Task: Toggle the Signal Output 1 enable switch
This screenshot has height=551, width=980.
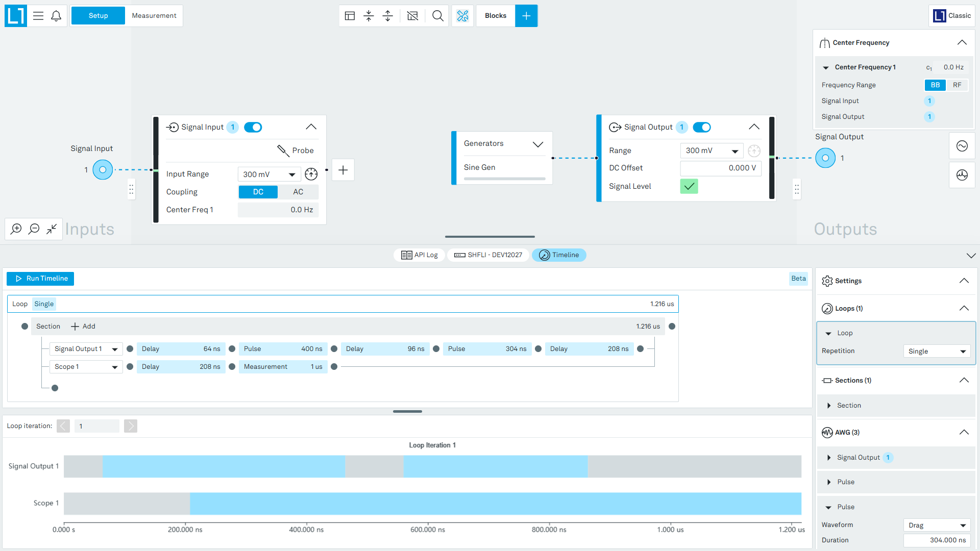Action: (x=702, y=127)
